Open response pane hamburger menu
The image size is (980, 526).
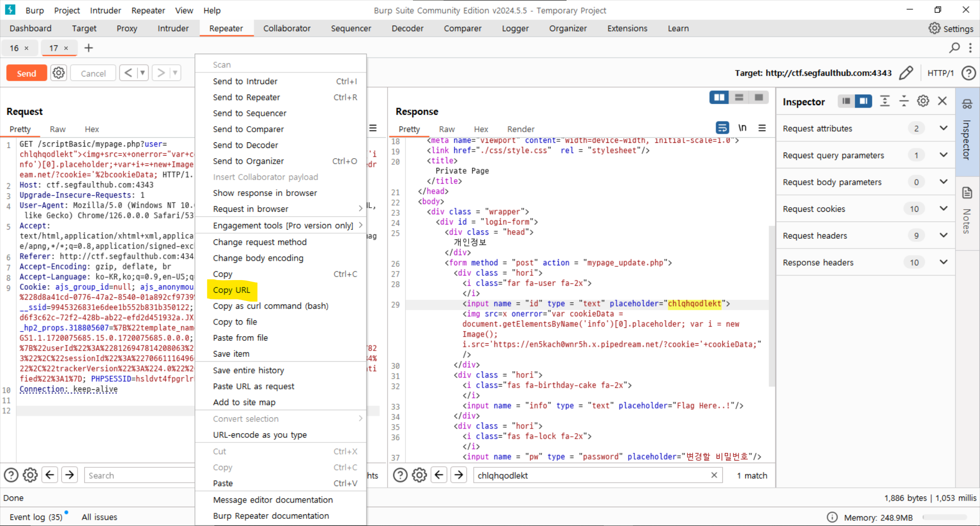coord(762,128)
